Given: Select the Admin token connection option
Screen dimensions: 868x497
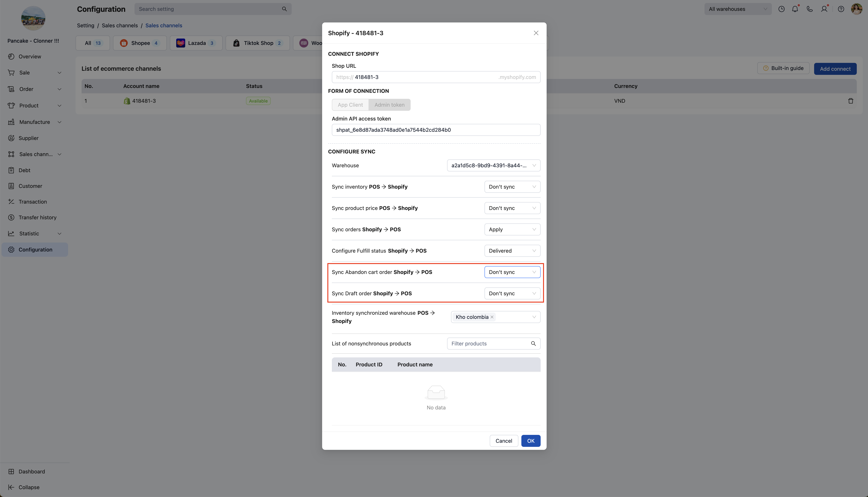Looking at the screenshot, I should 389,105.
